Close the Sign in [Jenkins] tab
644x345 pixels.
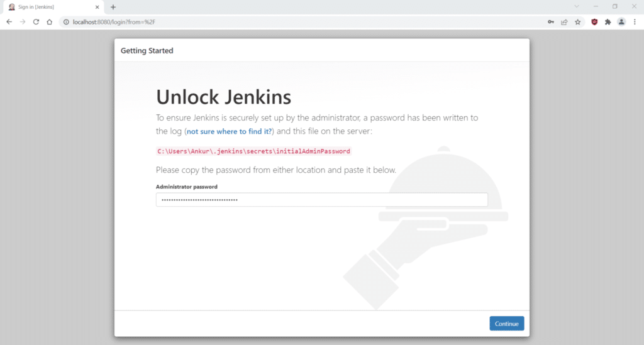97,7
